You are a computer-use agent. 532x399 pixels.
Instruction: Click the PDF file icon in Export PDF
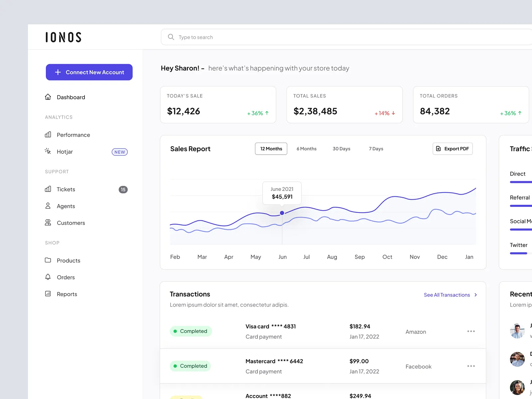tap(438, 149)
